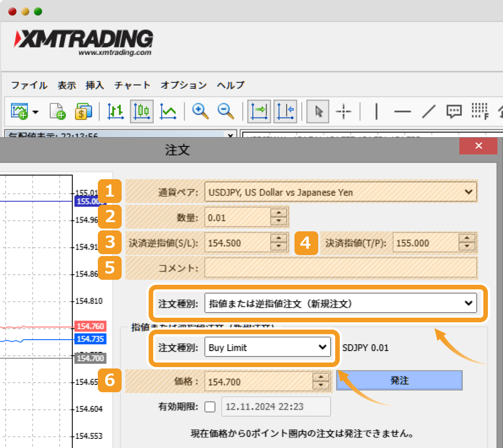Click the コメント input field

(341, 267)
